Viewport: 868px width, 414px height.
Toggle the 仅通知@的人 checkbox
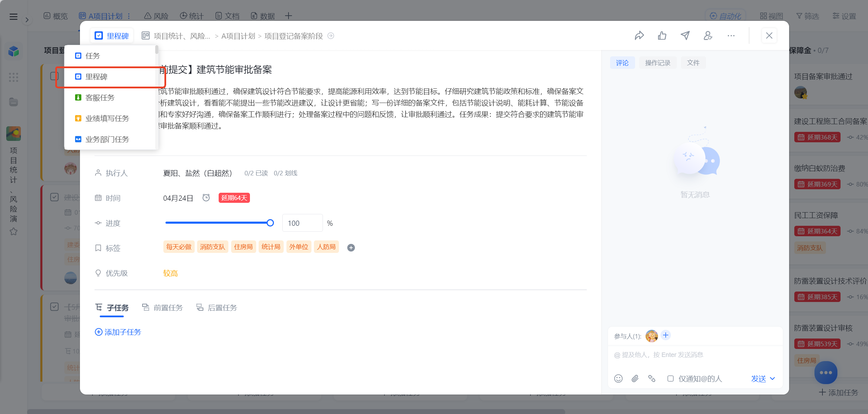[x=671, y=379]
